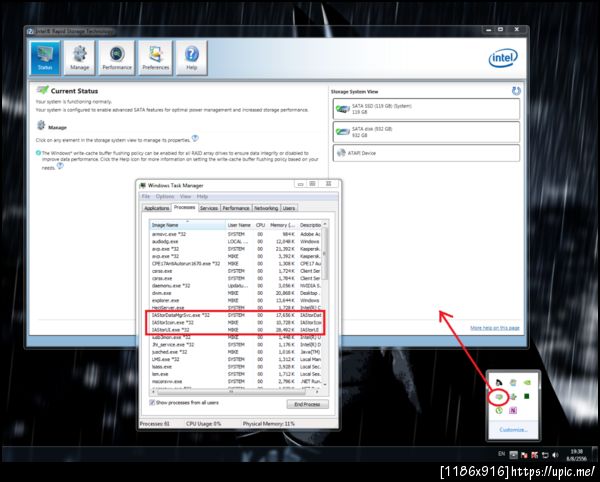This screenshot has height=482, width=600.
Task: Toggle Show processes from all users
Action: 152,402
